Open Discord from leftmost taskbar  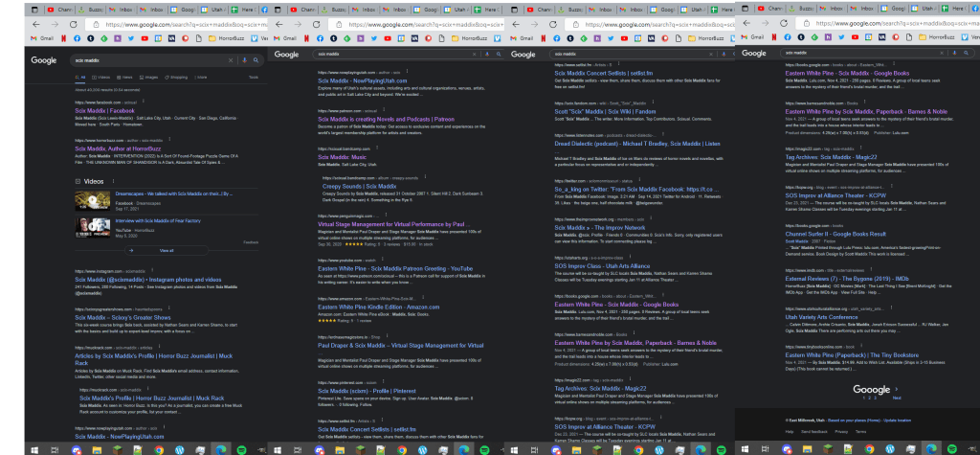77,449
